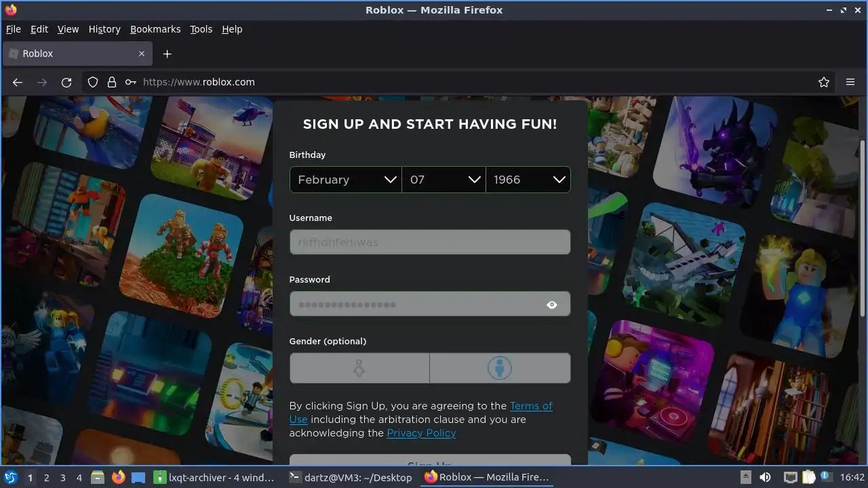The width and height of the screenshot is (868, 488).
Task: Toggle password visibility eye icon
Action: point(552,305)
